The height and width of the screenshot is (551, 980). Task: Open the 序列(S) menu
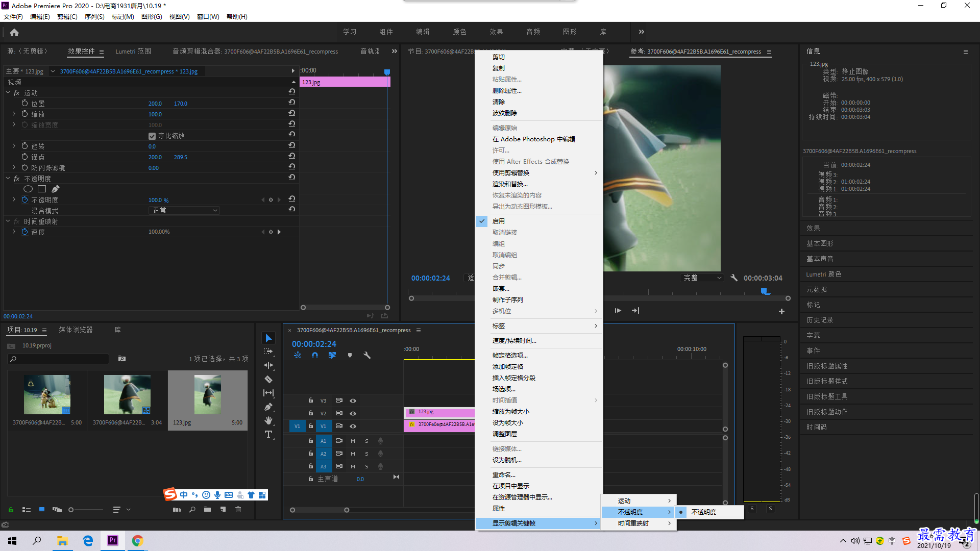[94, 16]
